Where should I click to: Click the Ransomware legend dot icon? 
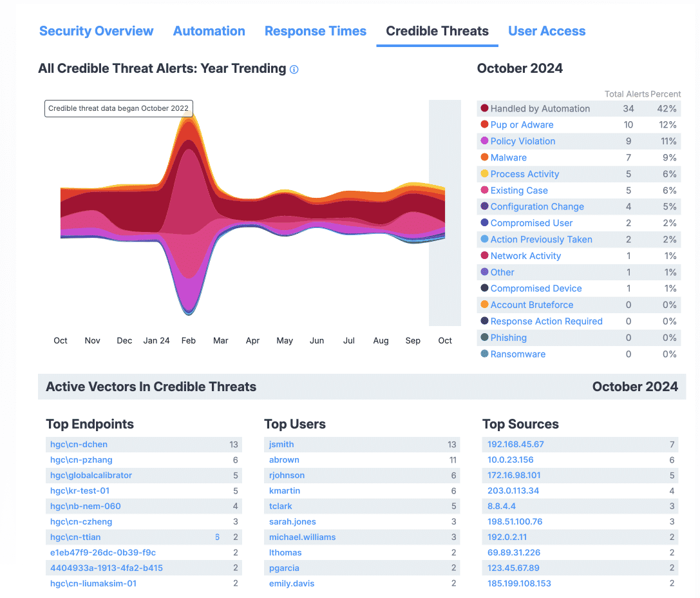click(484, 354)
